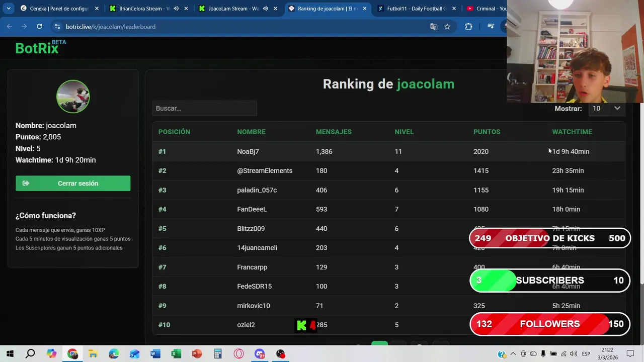Click the Subscribers goal progress bar
The image size is (644, 362).
(x=550, y=281)
